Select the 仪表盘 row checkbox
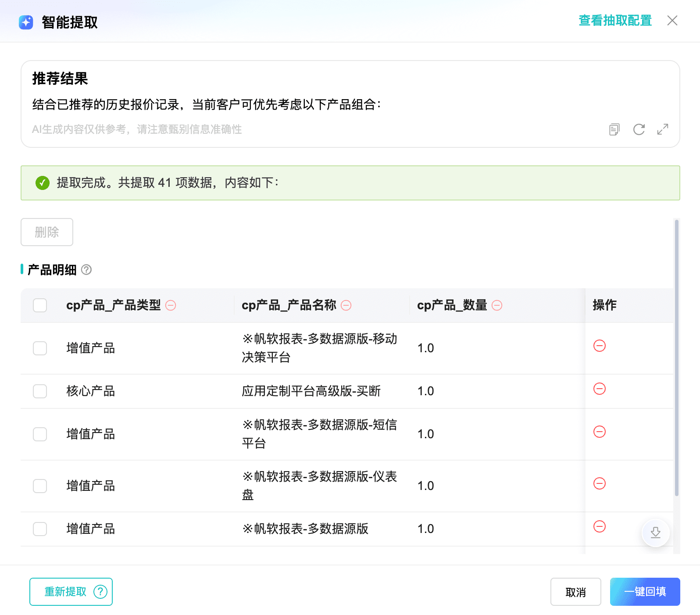 click(40, 486)
